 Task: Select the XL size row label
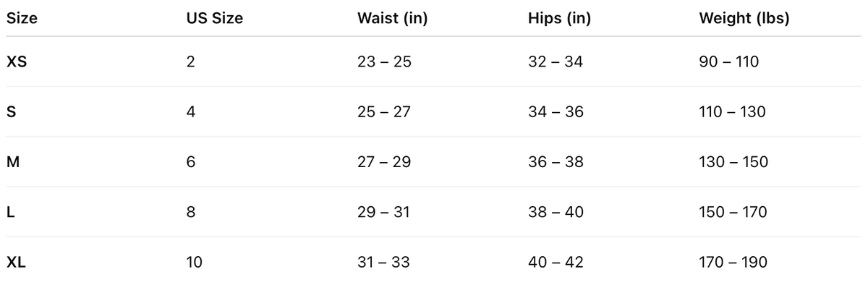[17, 263]
